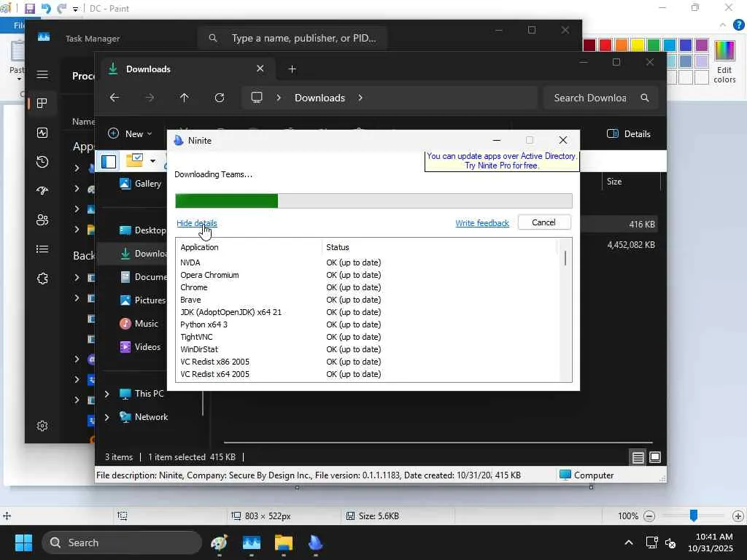Open File Explorer from the taskbar

point(284,542)
